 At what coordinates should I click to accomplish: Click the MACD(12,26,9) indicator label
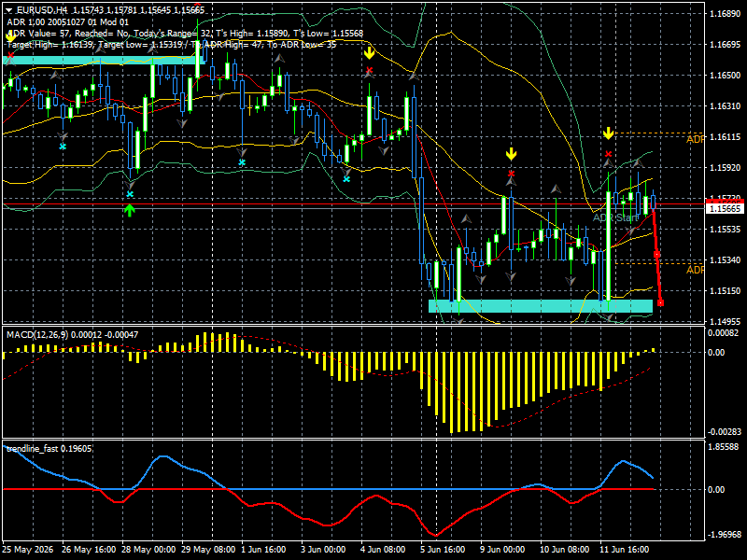tap(73, 335)
